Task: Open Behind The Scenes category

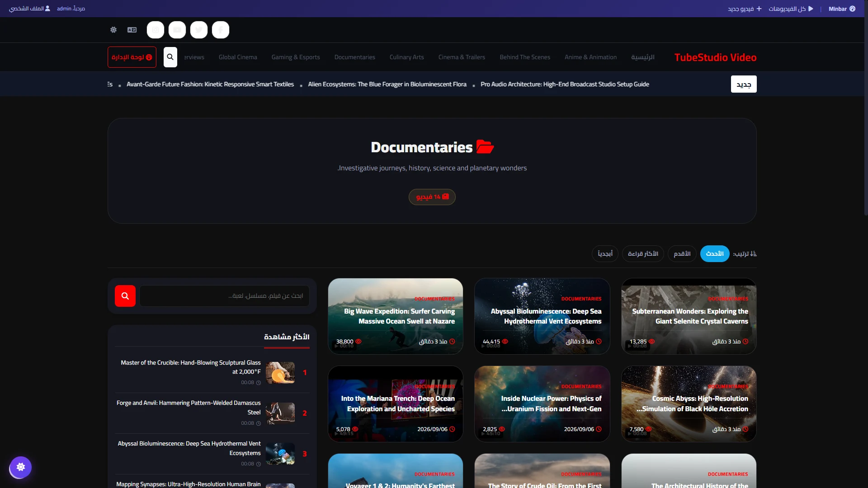Action: coord(525,57)
